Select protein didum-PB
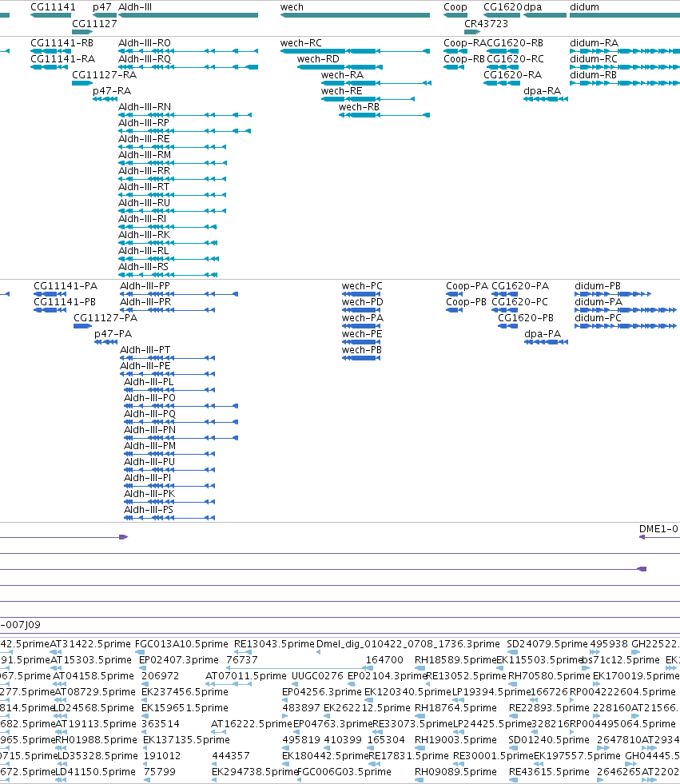The image size is (680, 784). click(x=613, y=294)
